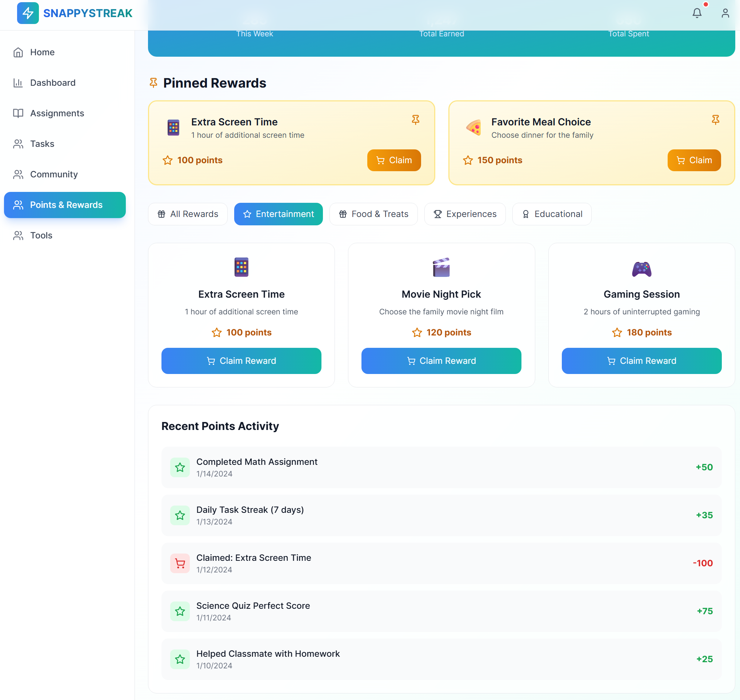This screenshot has height=700, width=740.
Task: Open Dashboard from the sidebar
Action: click(x=53, y=83)
